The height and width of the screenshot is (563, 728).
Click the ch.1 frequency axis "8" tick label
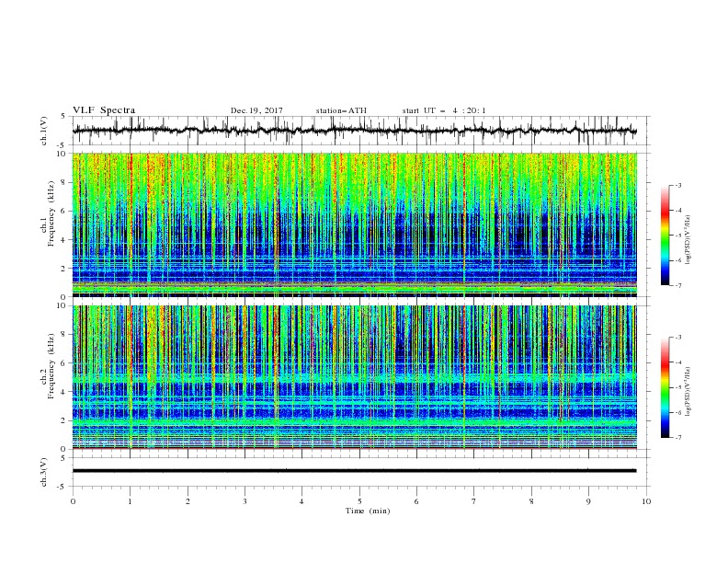point(65,182)
